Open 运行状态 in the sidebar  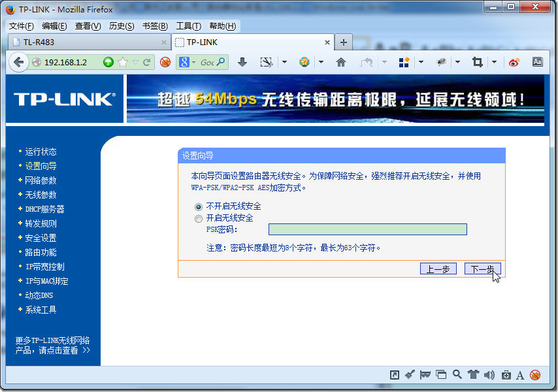click(41, 152)
